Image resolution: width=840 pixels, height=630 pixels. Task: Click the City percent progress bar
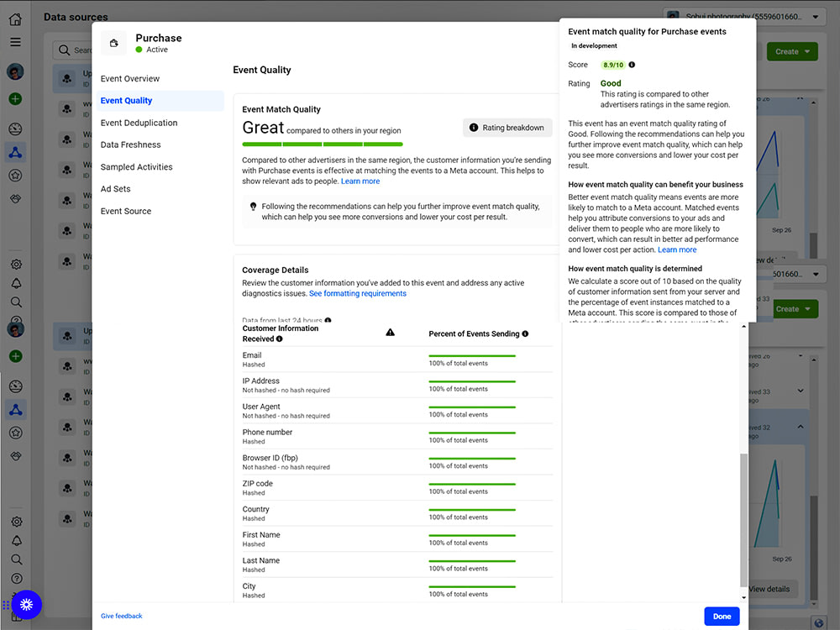click(472, 586)
